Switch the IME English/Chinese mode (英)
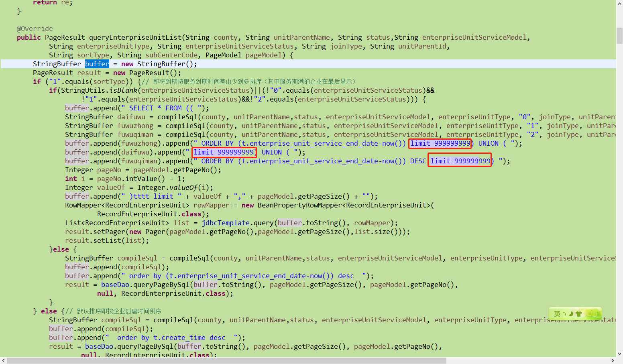The width and height of the screenshot is (623, 364). pyautogui.click(x=557, y=314)
